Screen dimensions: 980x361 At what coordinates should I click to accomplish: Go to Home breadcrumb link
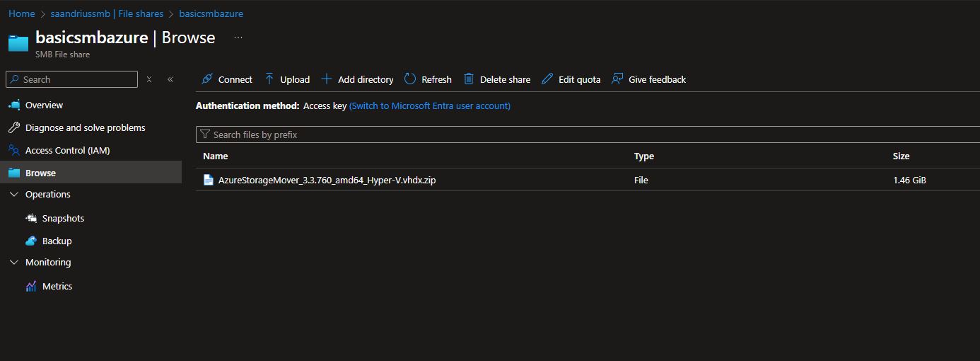coord(22,13)
